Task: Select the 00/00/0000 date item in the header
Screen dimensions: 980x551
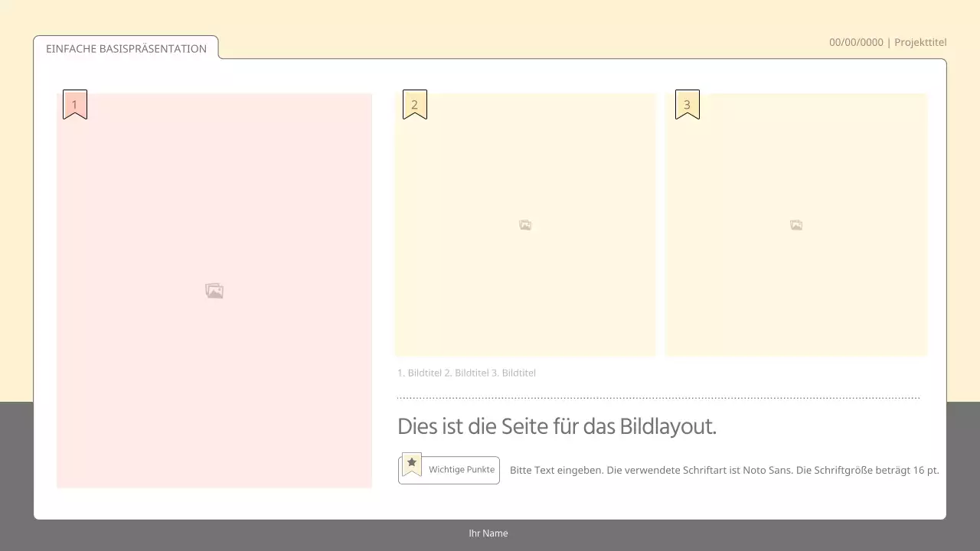Action: click(855, 42)
